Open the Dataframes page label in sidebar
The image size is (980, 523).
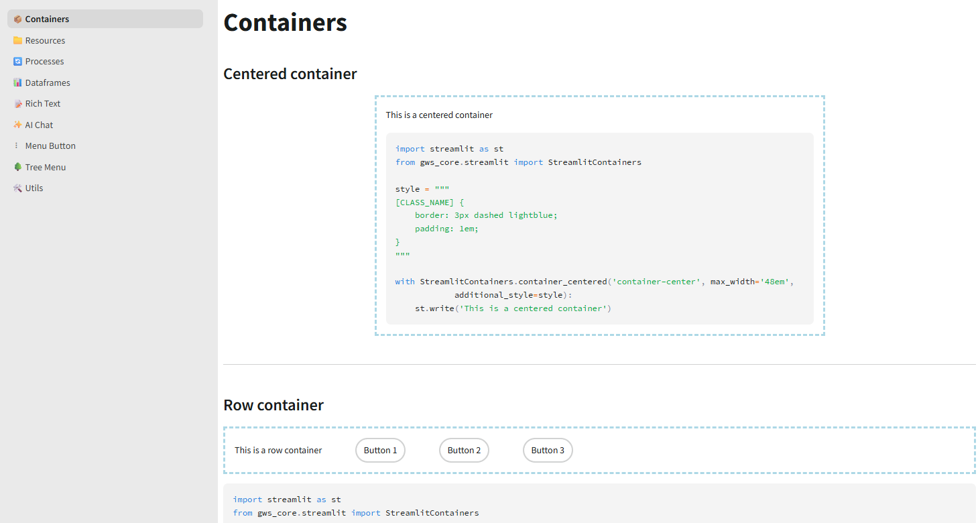coord(48,83)
